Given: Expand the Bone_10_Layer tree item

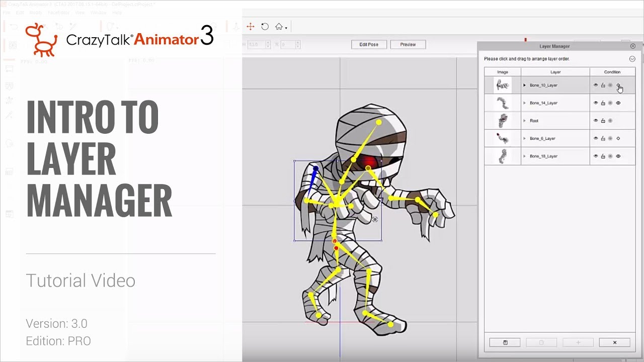Looking at the screenshot, I should coord(524,85).
